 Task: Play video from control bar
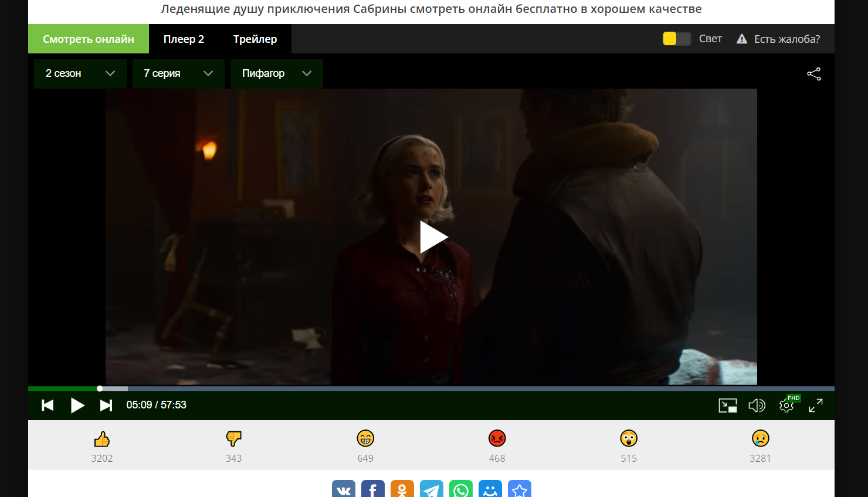click(77, 405)
